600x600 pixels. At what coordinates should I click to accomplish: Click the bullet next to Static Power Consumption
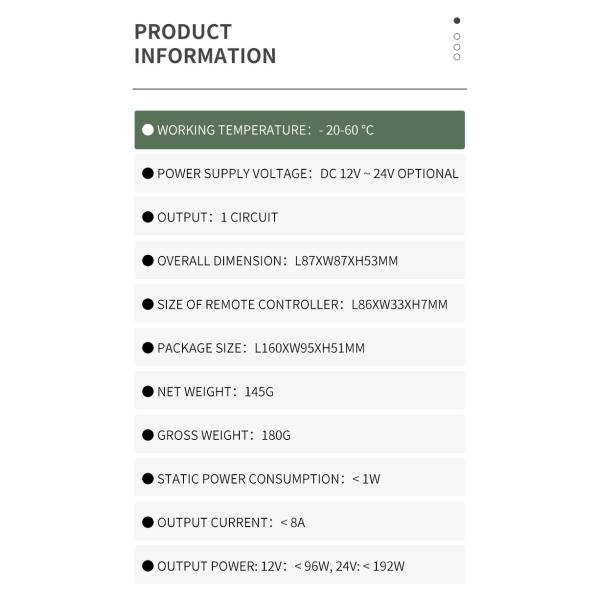click(148, 479)
